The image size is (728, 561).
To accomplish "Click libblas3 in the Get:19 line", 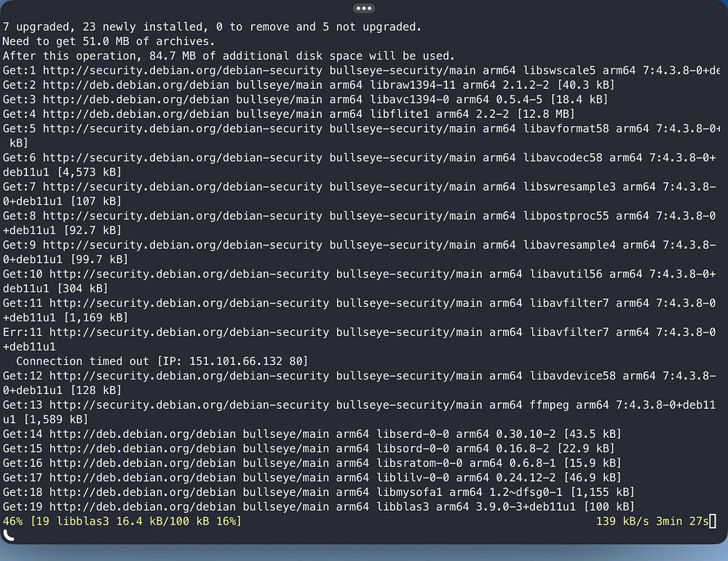I will tap(403, 506).
